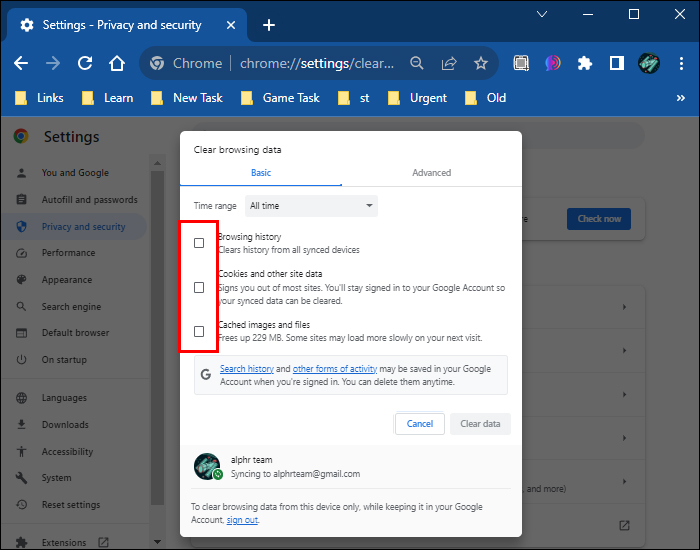The height and width of the screenshot is (550, 700).
Task: Toggle the browser side panel icon
Action: pyautogui.click(x=617, y=63)
